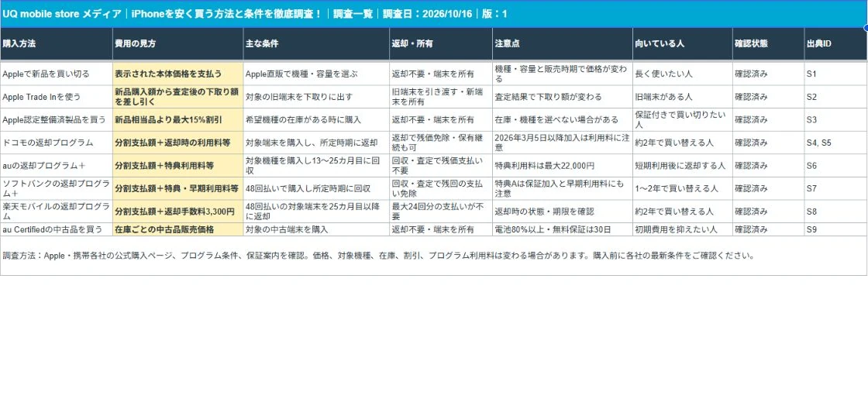
Task: Click the cell "Apple認定整備済製品を買う"
Action: coord(57,119)
